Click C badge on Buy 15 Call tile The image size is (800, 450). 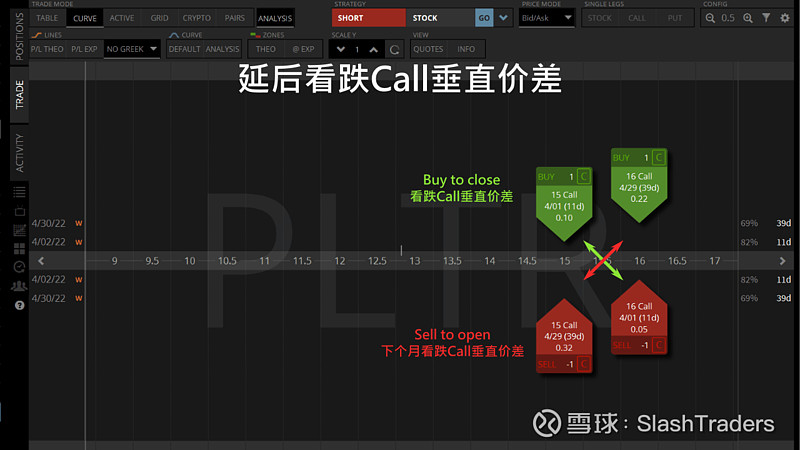pos(584,177)
